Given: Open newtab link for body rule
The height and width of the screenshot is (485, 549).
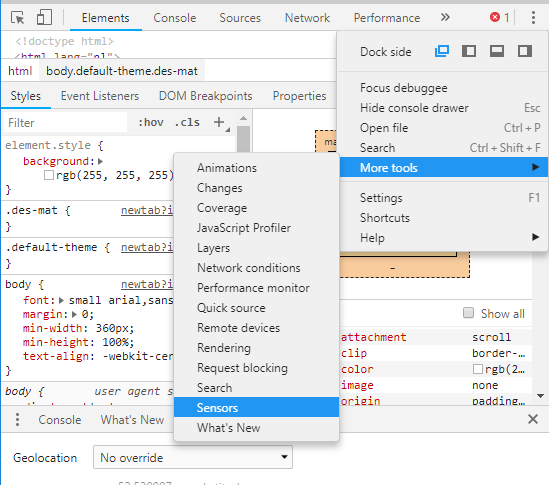Looking at the screenshot, I should coord(147,284).
